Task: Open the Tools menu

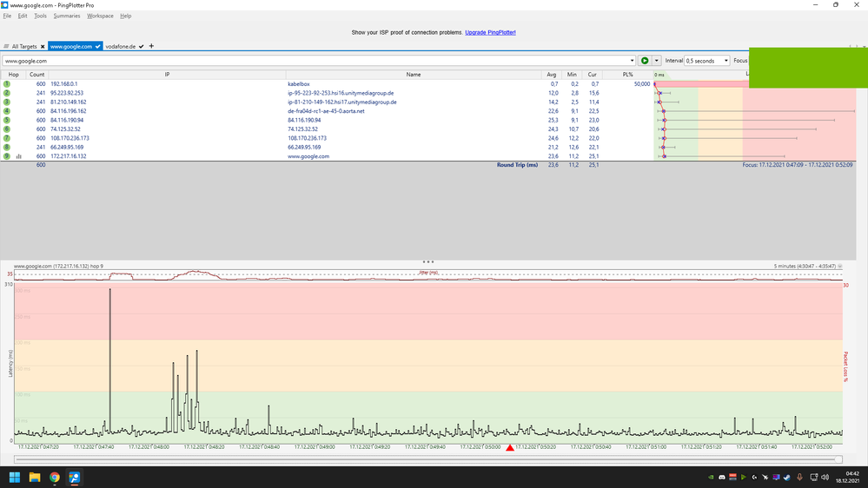Action: point(41,16)
